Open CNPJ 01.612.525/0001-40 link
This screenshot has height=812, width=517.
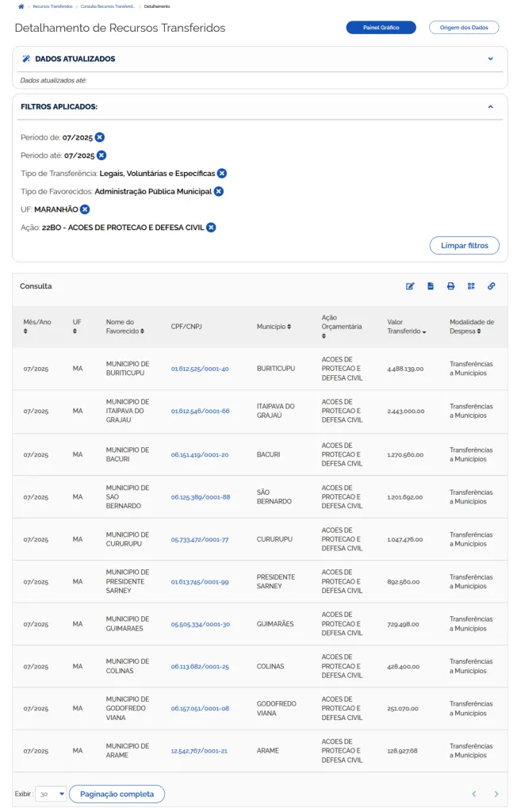[200, 370]
